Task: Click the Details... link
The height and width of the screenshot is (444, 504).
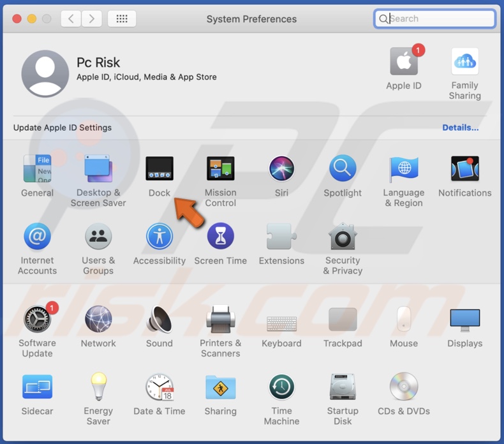Action: [460, 128]
